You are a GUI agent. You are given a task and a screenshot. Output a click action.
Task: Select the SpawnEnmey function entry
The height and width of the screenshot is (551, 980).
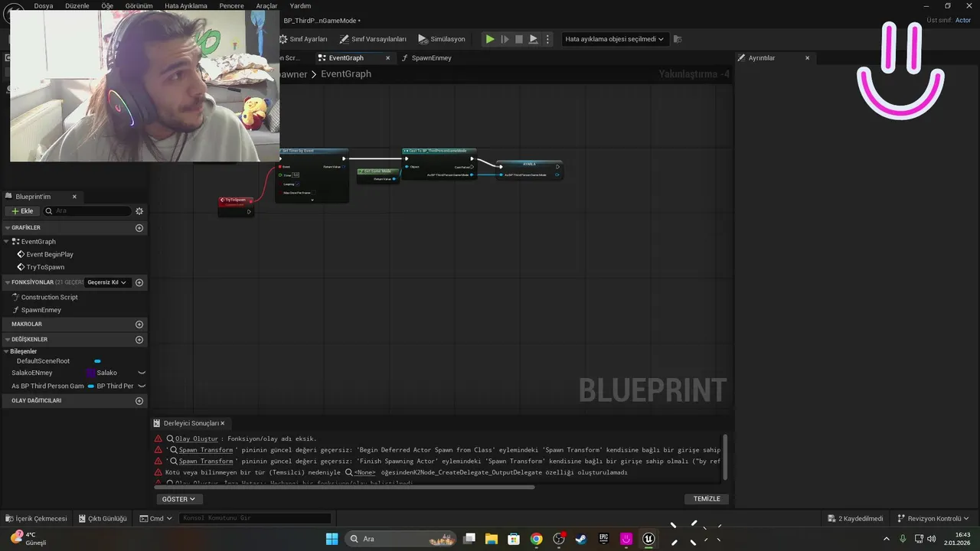click(41, 310)
